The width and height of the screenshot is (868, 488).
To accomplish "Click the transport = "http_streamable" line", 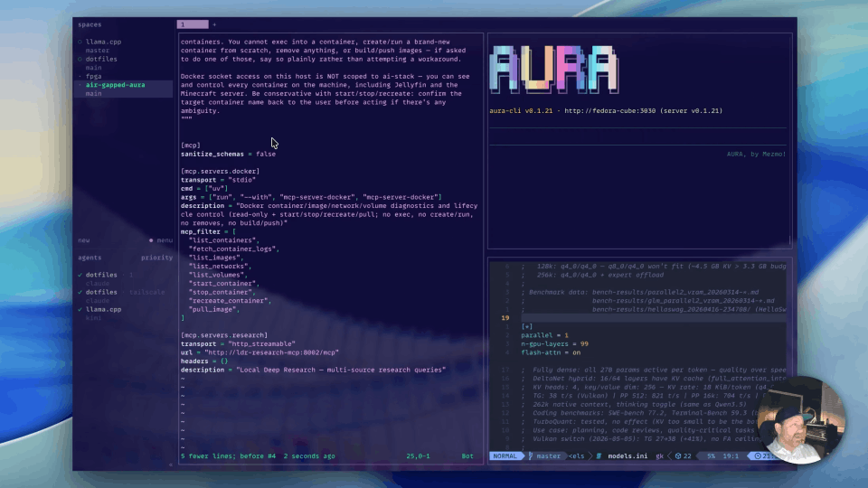I will pyautogui.click(x=238, y=343).
